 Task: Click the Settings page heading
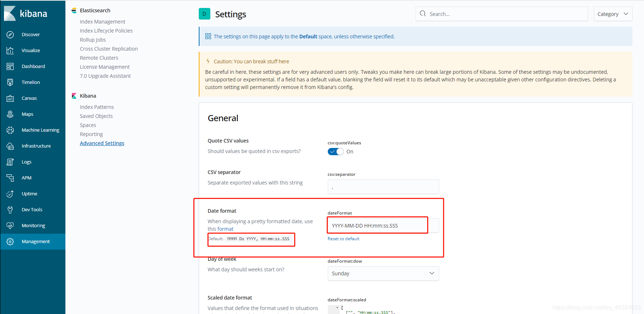tap(231, 14)
